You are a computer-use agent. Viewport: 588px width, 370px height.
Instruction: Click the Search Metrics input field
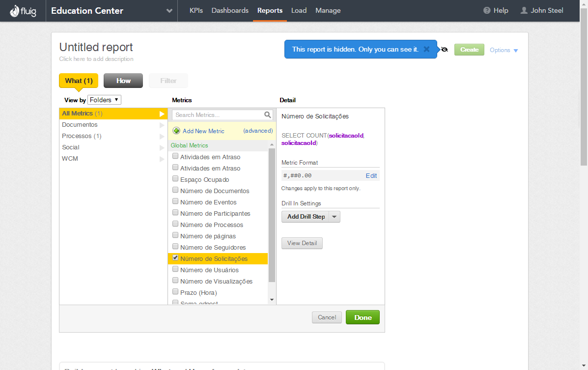click(x=218, y=115)
